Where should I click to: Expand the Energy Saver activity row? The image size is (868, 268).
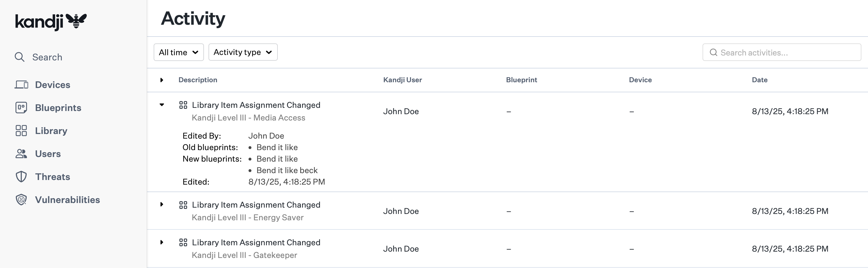[162, 204]
